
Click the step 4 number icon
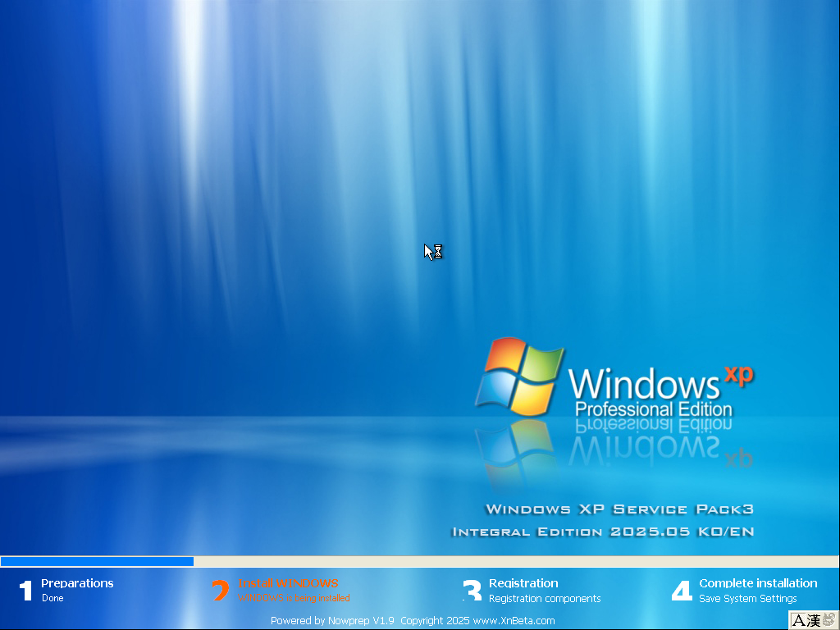tap(682, 591)
